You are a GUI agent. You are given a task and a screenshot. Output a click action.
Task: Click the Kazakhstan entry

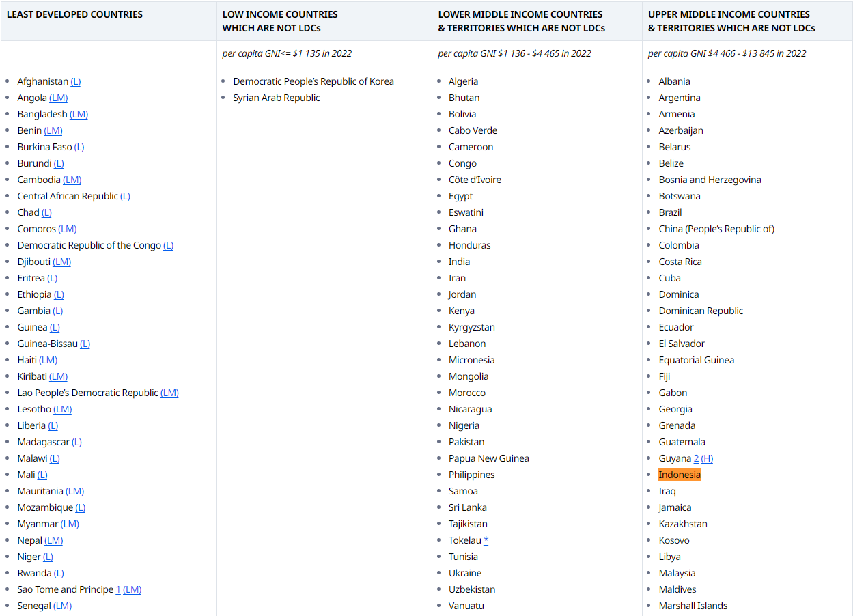tap(683, 524)
